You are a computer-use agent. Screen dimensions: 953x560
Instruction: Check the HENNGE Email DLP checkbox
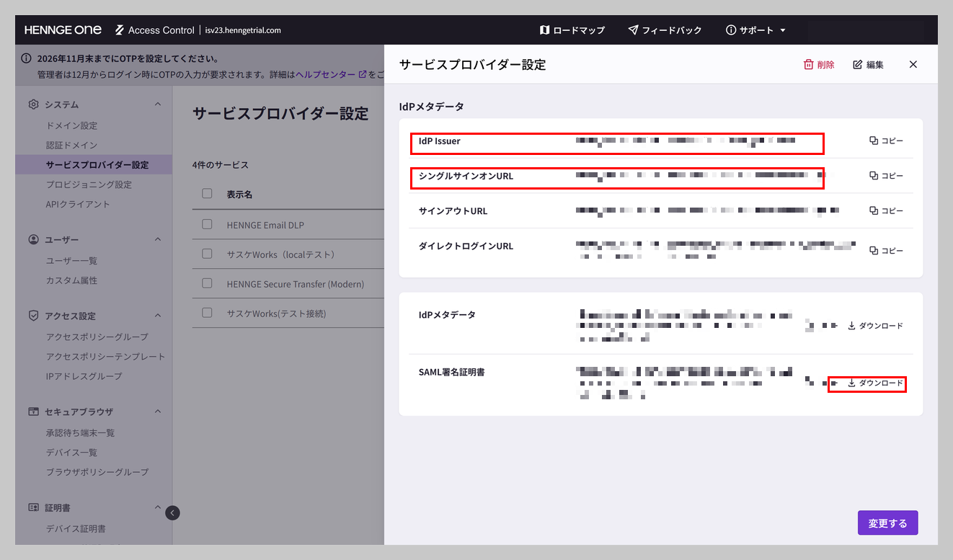coord(207,225)
